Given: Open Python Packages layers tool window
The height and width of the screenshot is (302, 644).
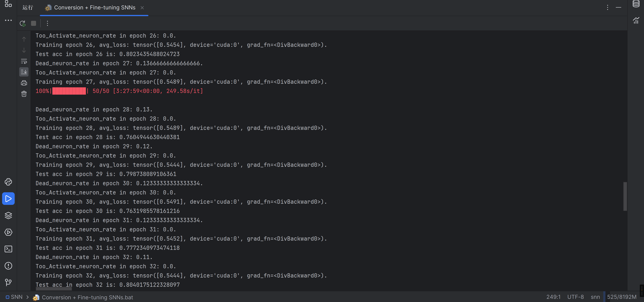Looking at the screenshot, I should tap(8, 215).
